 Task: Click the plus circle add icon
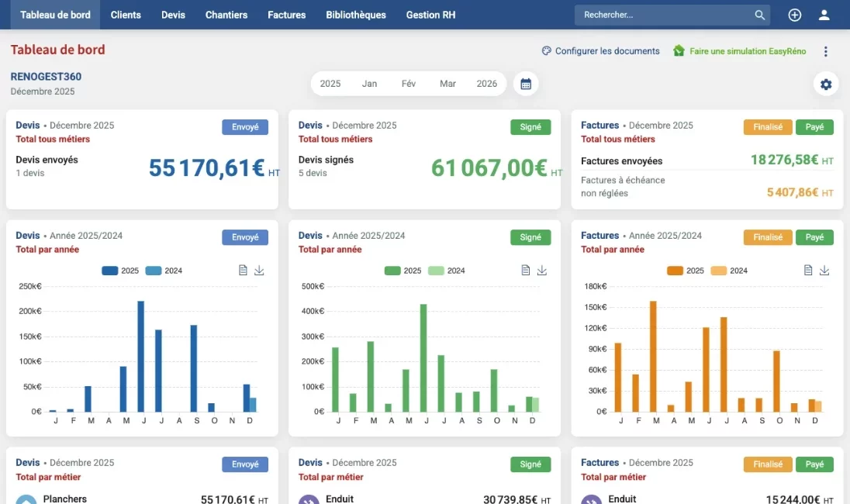(x=794, y=15)
